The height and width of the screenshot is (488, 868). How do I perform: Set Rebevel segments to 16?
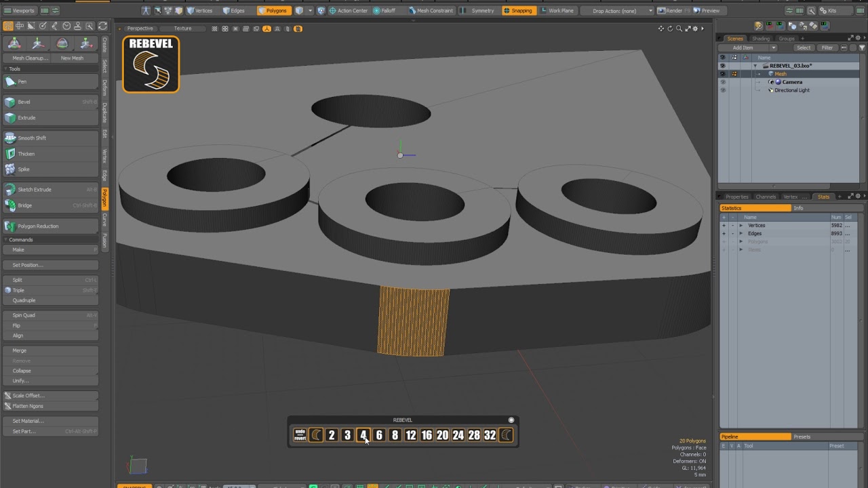point(427,435)
